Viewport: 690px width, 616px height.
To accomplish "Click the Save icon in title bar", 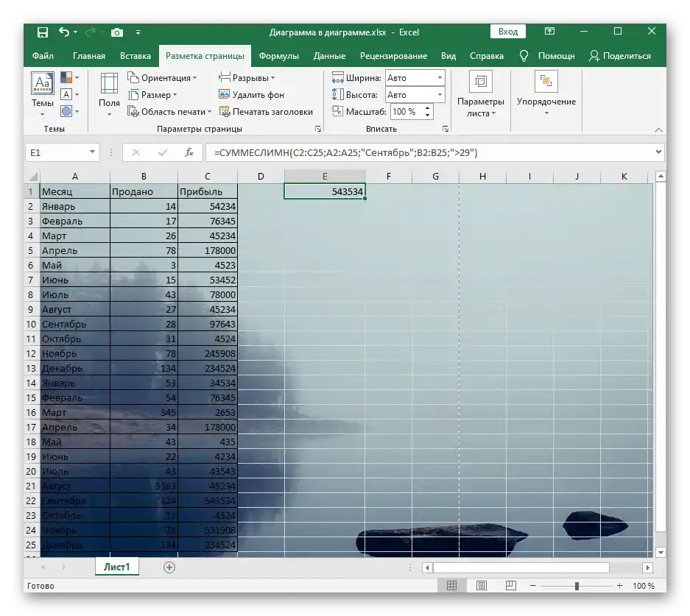I will [42, 32].
